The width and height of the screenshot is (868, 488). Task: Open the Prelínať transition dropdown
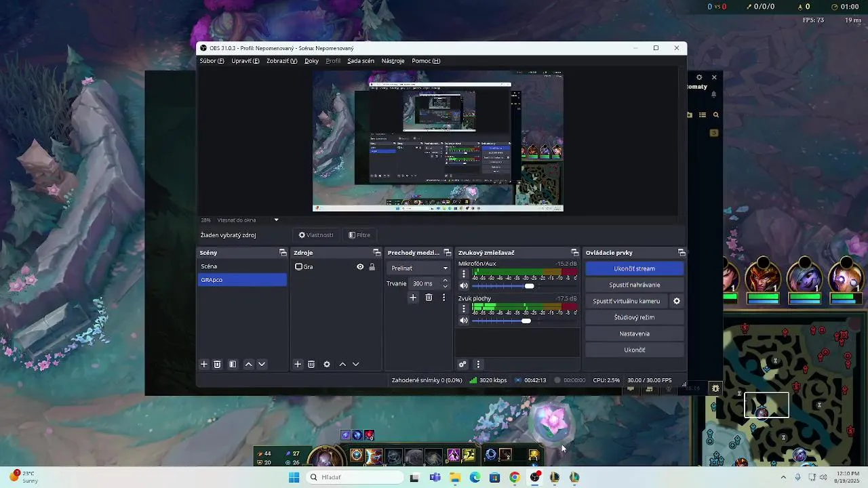pyautogui.click(x=418, y=268)
